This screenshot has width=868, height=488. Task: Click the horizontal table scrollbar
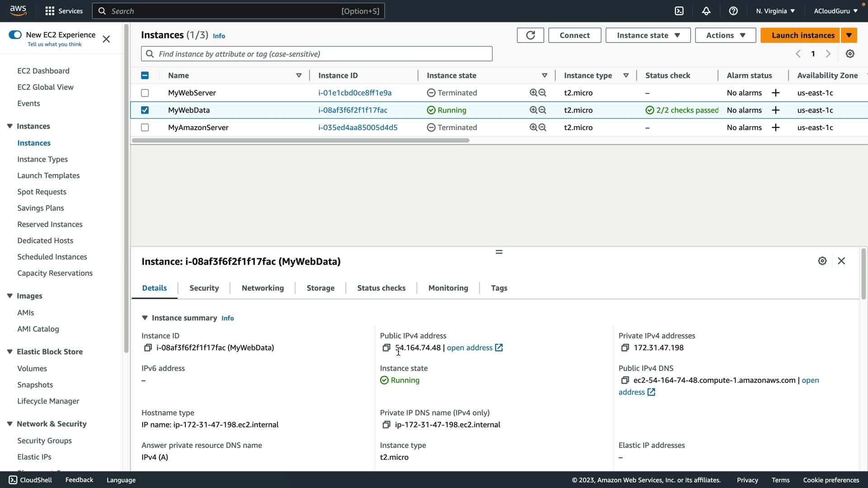point(301,141)
